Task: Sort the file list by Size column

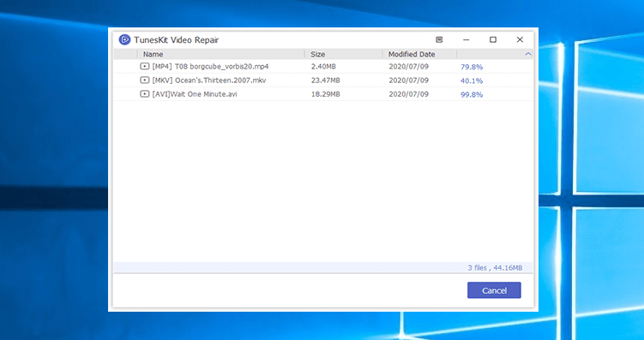Action: [x=343, y=54]
